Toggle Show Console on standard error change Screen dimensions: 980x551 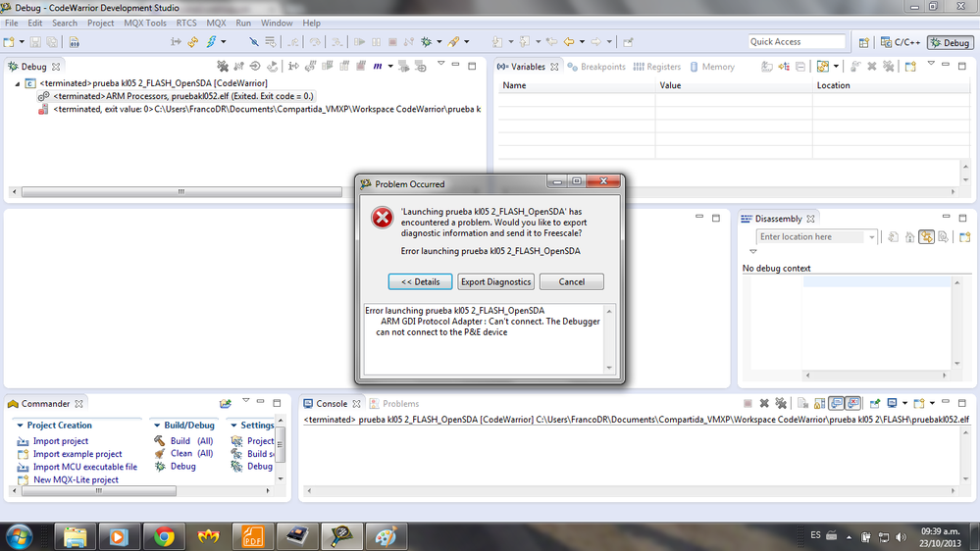[853, 404]
